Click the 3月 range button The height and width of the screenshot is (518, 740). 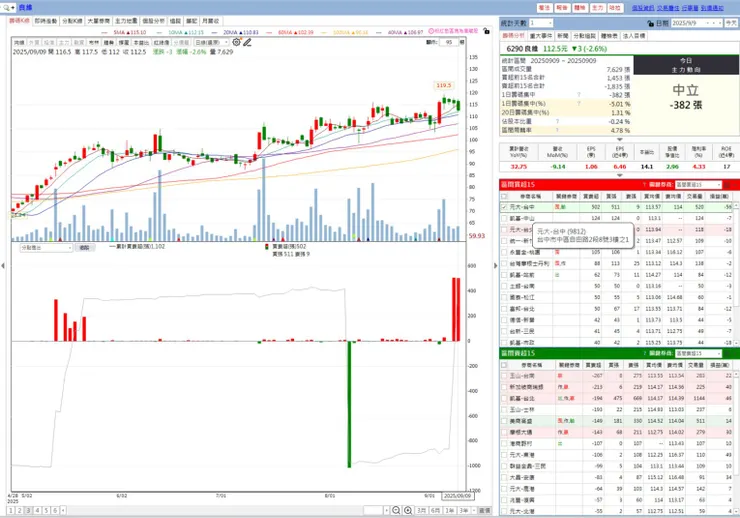point(421,511)
